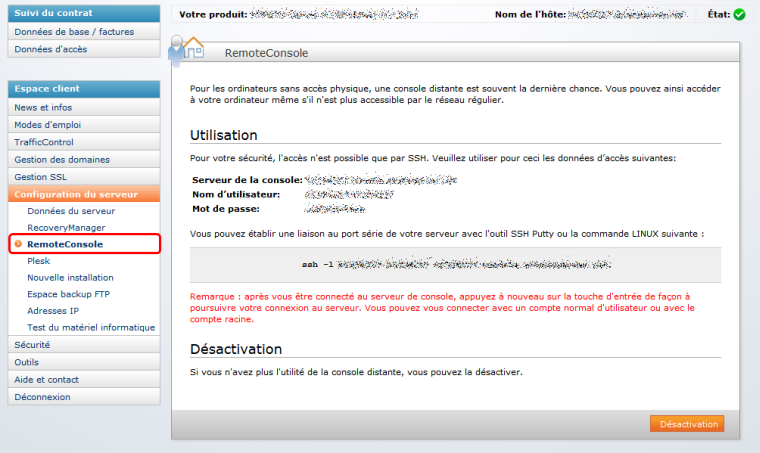Click the Nom de l'hôte label
The width and height of the screenshot is (760, 453).
coord(530,15)
